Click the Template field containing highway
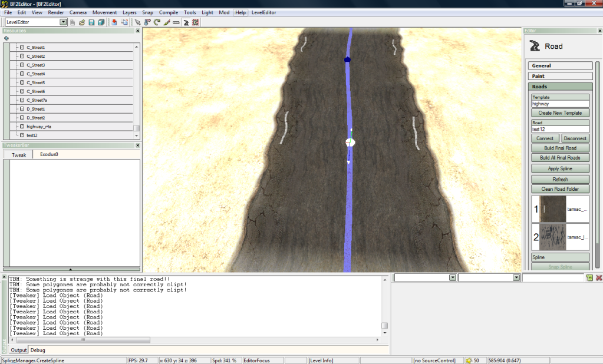603x364 pixels. (560, 104)
